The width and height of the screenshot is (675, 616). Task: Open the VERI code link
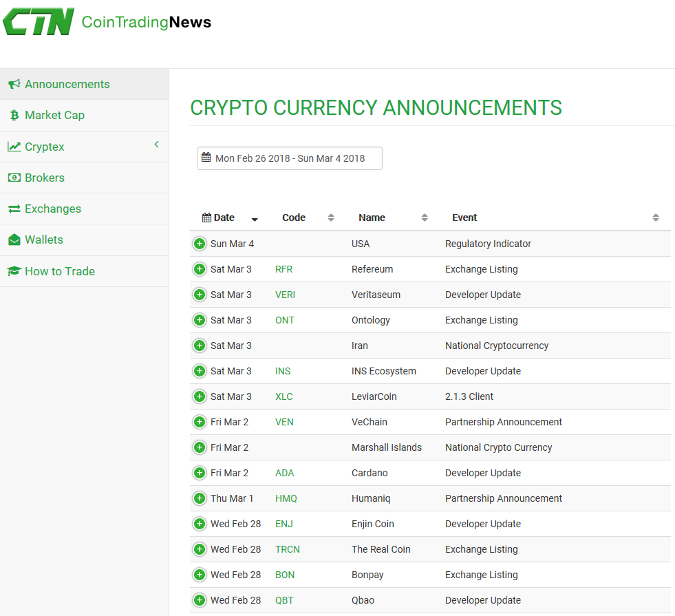point(285,295)
